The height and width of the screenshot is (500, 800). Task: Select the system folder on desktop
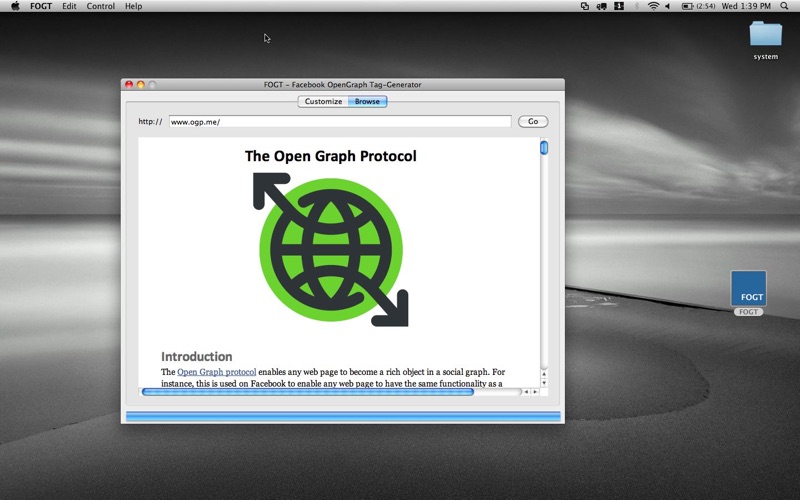(x=765, y=40)
